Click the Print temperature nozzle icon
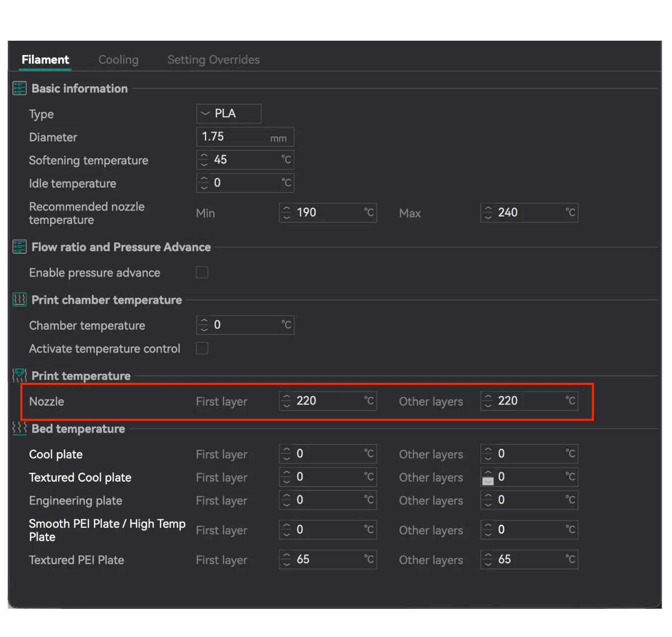Screen dimensions: 672x637 click(19, 376)
